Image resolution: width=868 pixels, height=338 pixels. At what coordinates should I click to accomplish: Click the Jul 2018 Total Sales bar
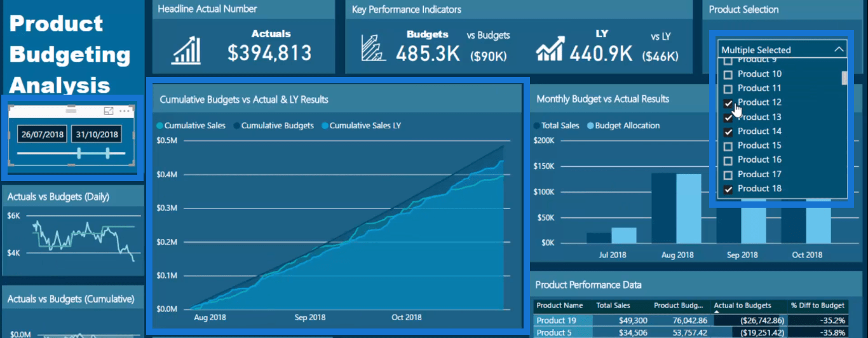pos(599,238)
